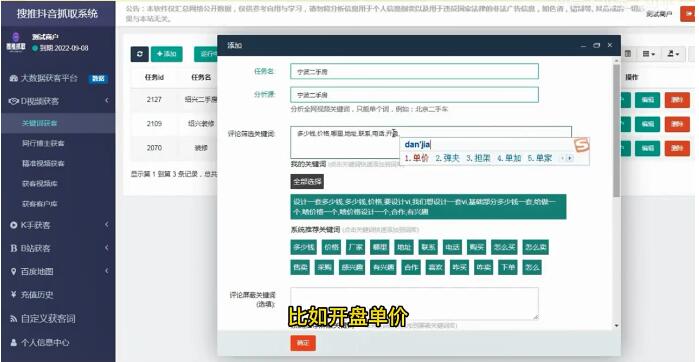The height and width of the screenshot is (362, 699).
Task: Add recommended keyword 联系
Action: [x=428, y=247]
